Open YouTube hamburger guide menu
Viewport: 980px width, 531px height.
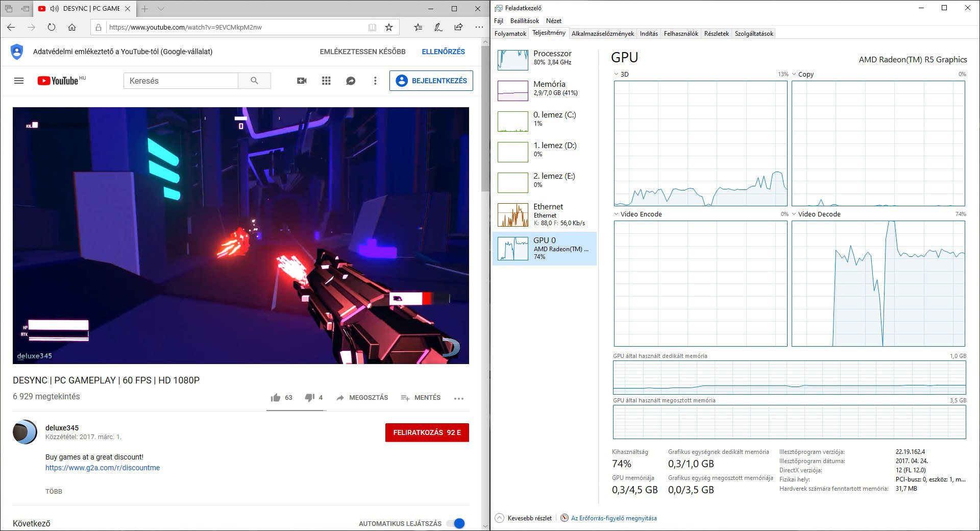pos(19,81)
